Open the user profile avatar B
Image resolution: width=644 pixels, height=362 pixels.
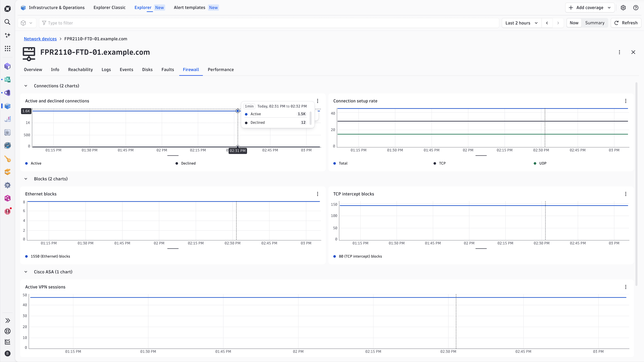click(8, 353)
